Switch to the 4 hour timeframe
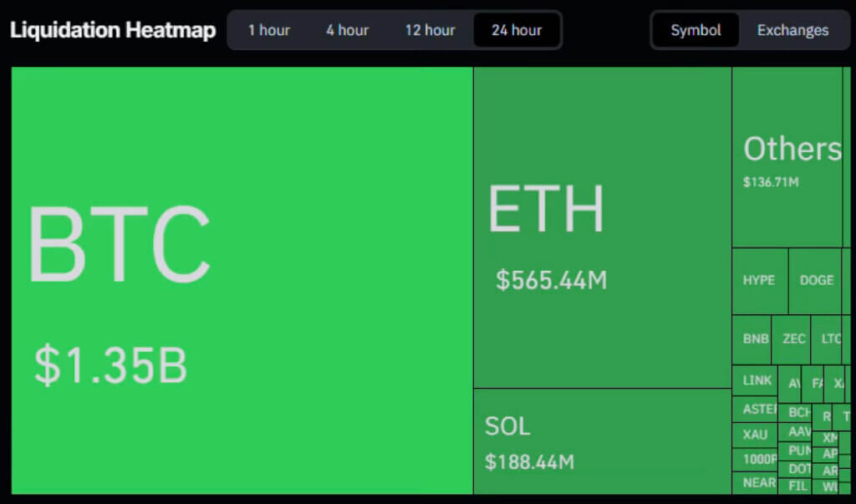The height and width of the screenshot is (504, 856). click(347, 30)
